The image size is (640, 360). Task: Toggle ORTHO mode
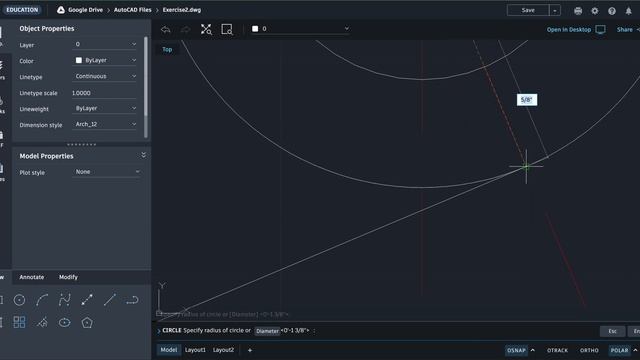tap(589, 350)
